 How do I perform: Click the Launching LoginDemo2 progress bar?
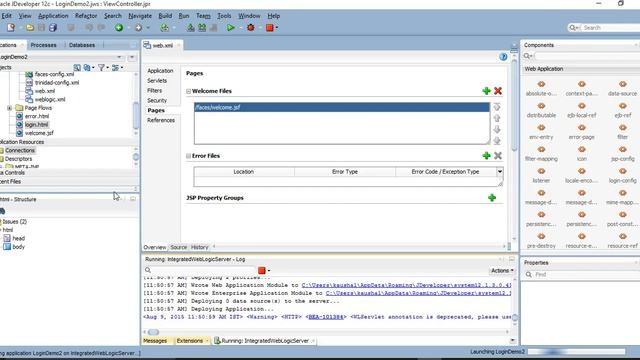(576, 351)
